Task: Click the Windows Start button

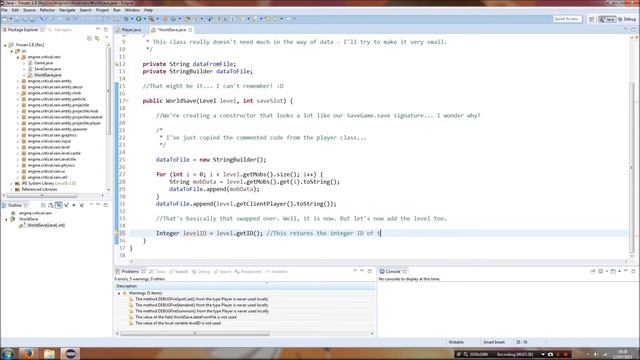Action: pyautogui.click(x=8, y=353)
